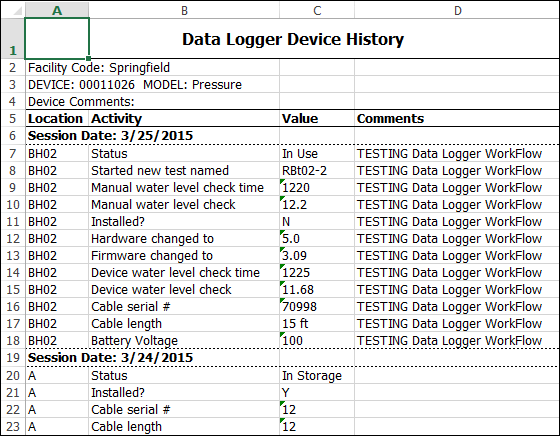Image resolution: width=560 pixels, height=436 pixels.
Task: Select column A header
Action: click(57, 10)
